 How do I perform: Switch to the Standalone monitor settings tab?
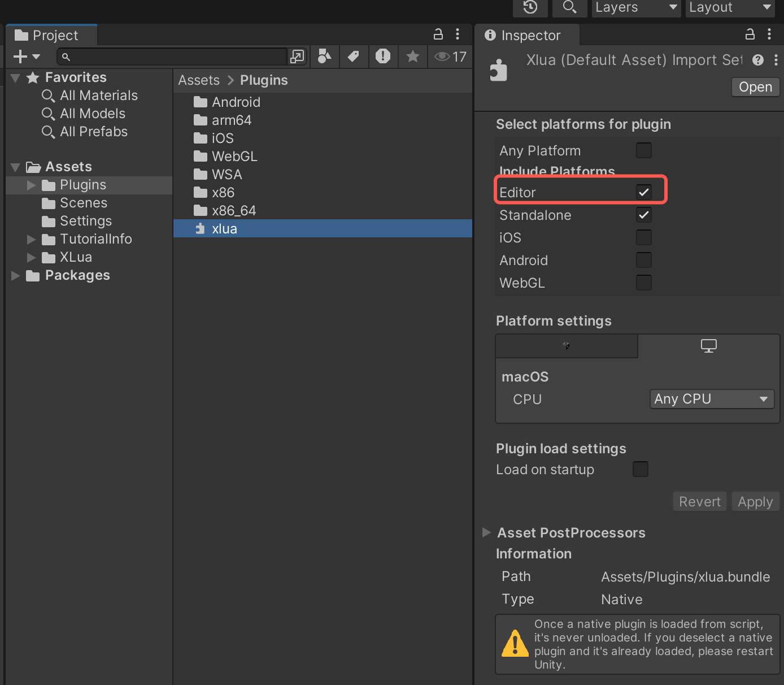point(709,346)
